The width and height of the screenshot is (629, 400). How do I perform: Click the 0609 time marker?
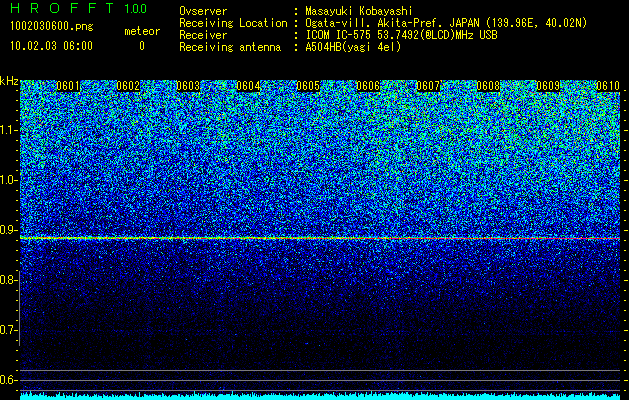click(x=548, y=86)
